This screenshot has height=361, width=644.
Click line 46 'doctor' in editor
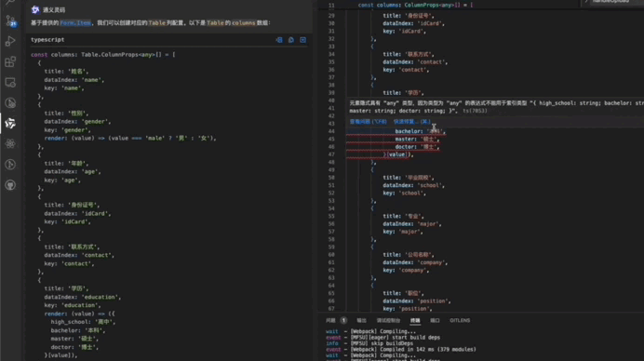tap(417, 147)
